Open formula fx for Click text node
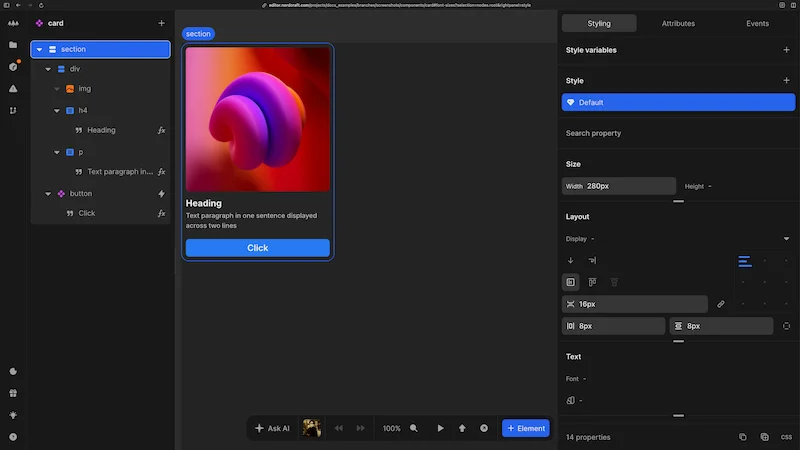The height and width of the screenshot is (450, 800). [161, 213]
